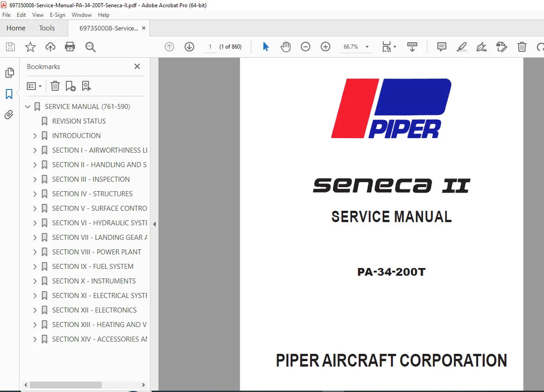
Task: Toggle the Bookmarks panel icon in sidebar
Action: click(x=9, y=94)
